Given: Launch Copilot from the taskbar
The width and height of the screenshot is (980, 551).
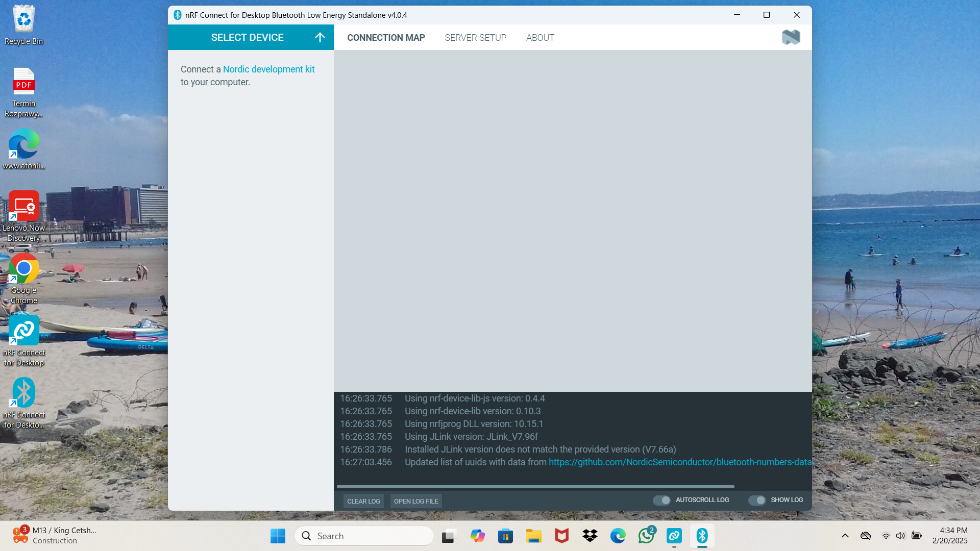Looking at the screenshot, I should click(477, 536).
